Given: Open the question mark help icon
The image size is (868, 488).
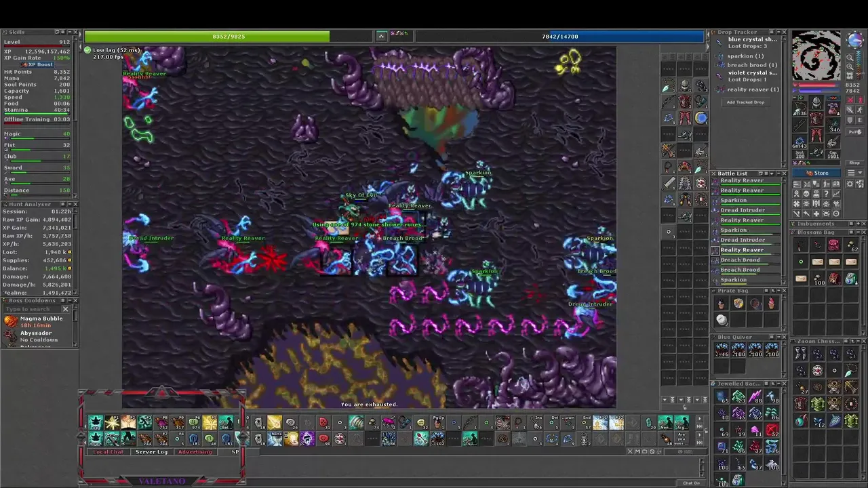Looking at the screenshot, I should [827, 192].
